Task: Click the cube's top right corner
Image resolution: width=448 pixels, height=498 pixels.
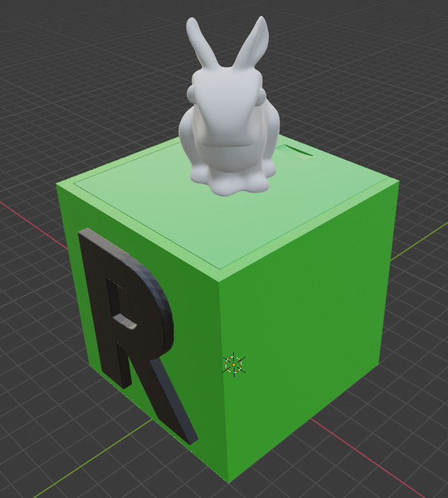Action: 398,181
